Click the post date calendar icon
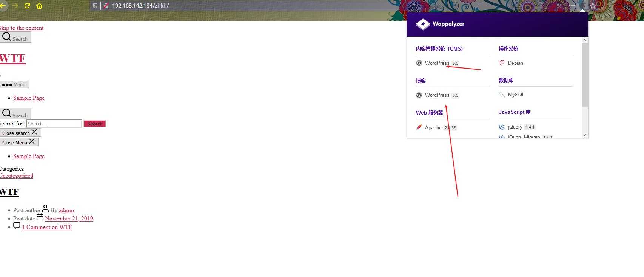 (x=40, y=217)
